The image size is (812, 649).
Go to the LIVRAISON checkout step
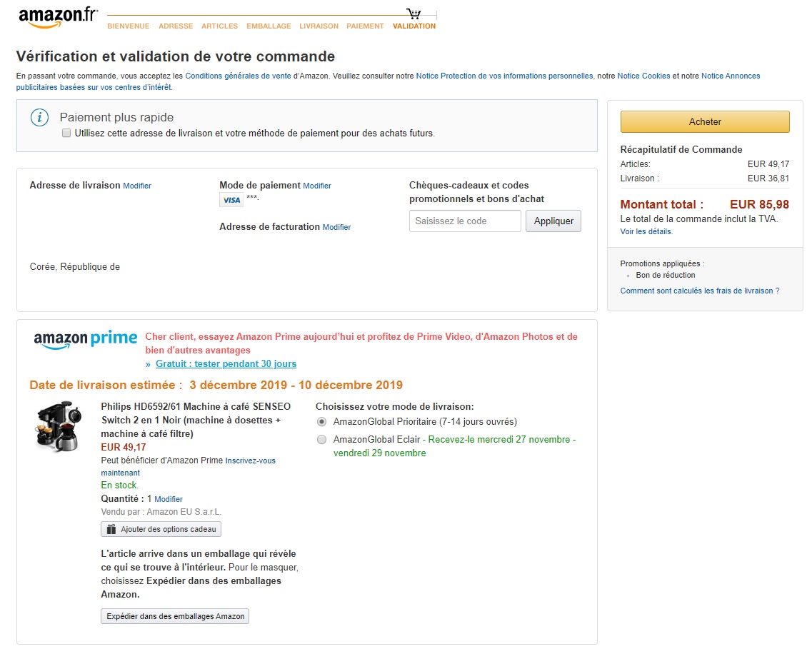[x=319, y=26]
